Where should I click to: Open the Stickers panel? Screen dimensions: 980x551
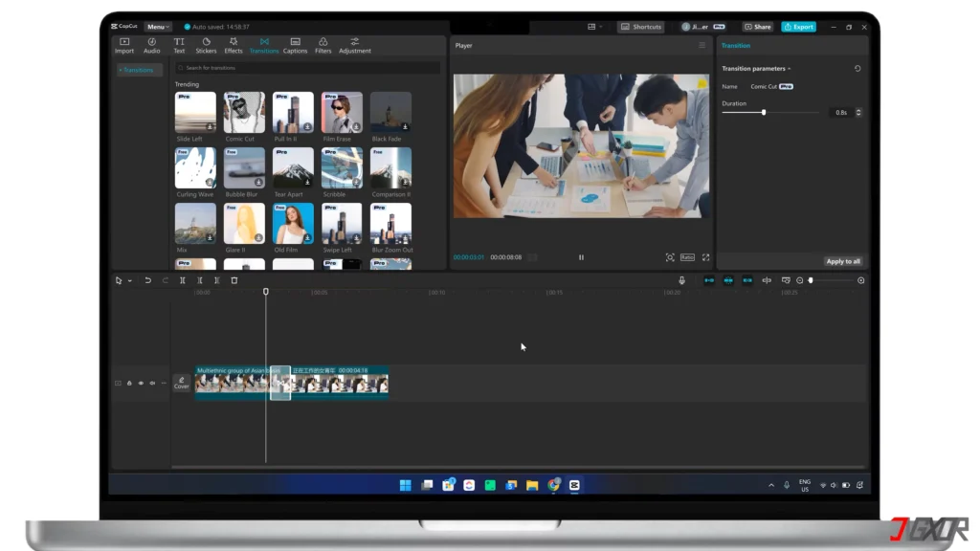point(206,46)
